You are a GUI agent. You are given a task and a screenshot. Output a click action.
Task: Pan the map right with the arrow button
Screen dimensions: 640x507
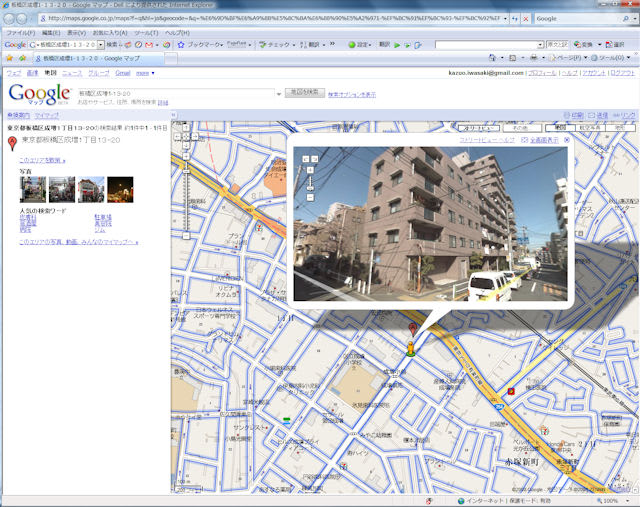pos(194,137)
